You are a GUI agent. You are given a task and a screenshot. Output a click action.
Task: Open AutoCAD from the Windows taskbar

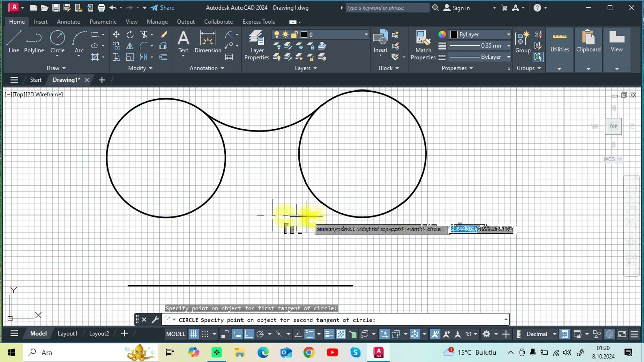click(x=378, y=353)
